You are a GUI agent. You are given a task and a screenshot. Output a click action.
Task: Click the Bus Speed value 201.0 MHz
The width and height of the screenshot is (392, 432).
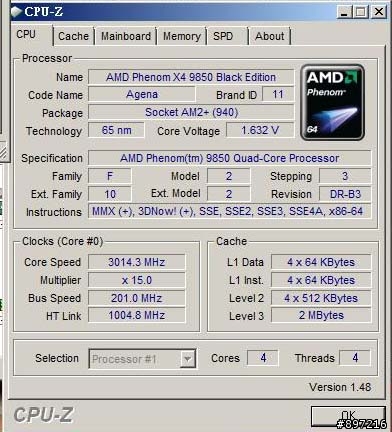click(x=136, y=298)
